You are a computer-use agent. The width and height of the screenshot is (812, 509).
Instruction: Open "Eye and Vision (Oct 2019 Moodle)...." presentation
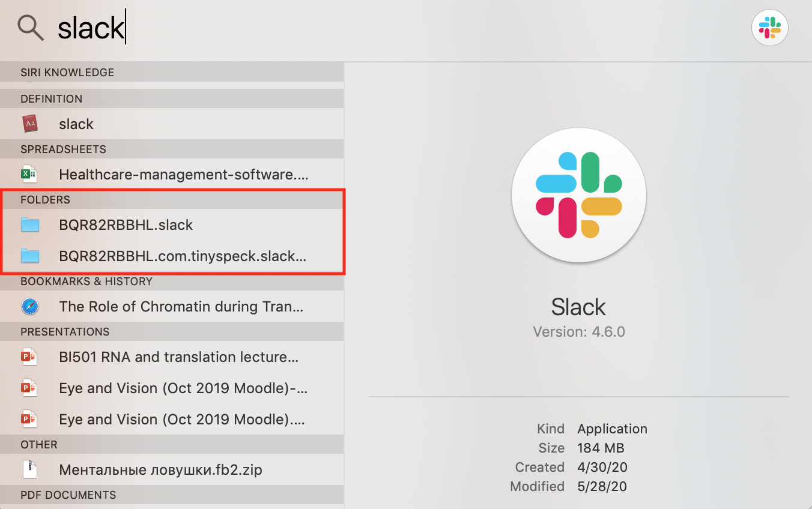tap(172, 420)
